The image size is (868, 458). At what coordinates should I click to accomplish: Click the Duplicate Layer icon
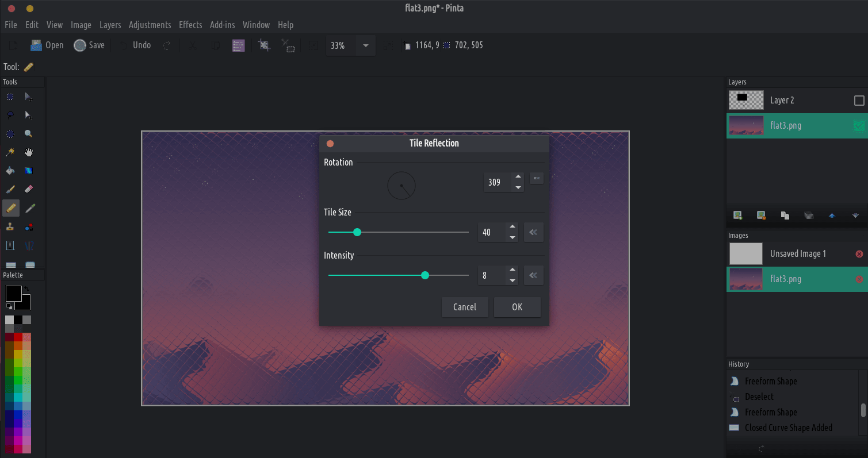[785, 215]
